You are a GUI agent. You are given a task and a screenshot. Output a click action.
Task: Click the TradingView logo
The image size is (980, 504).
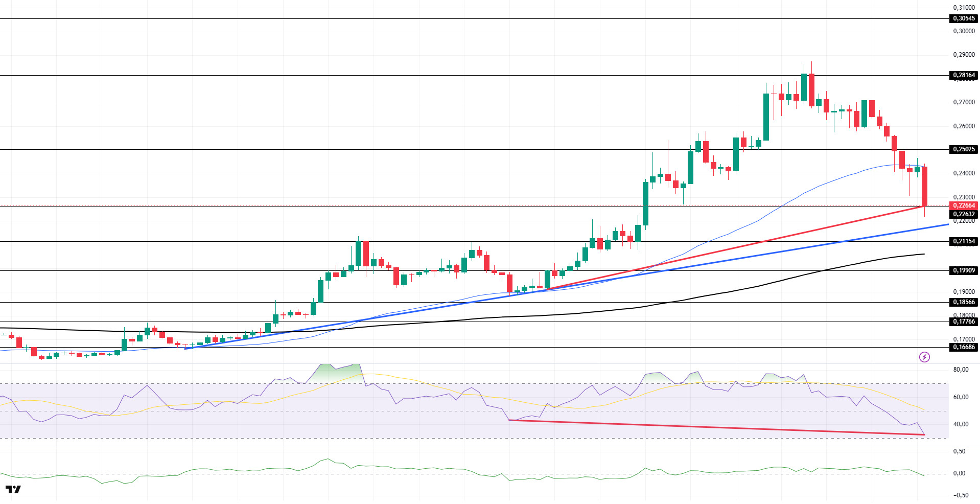[13, 490]
